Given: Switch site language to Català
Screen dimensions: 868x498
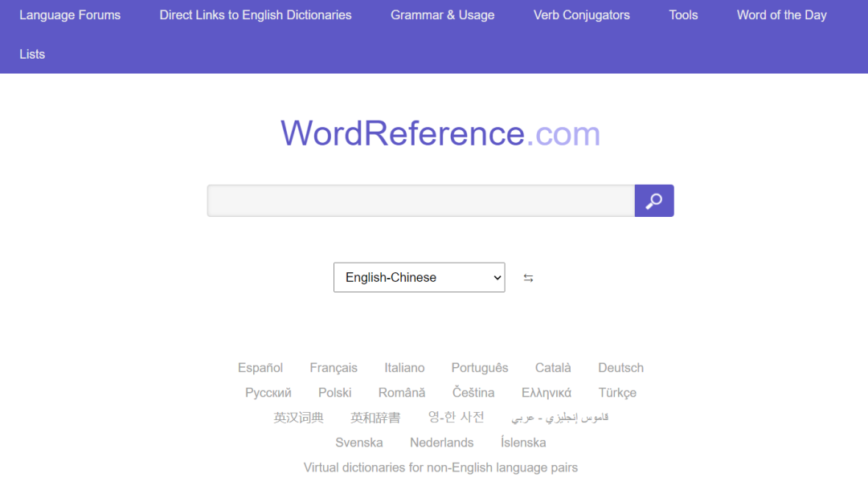Looking at the screenshot, I should point(552,368).
